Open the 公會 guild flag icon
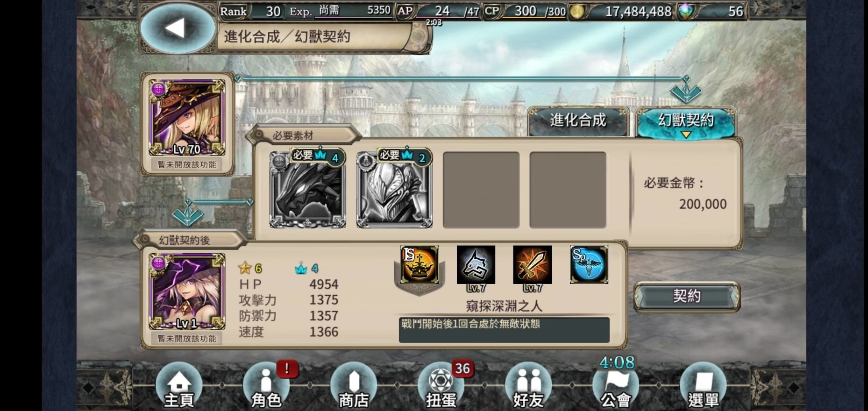The height and width of the screenshot is (411, 868). [616, 386]
